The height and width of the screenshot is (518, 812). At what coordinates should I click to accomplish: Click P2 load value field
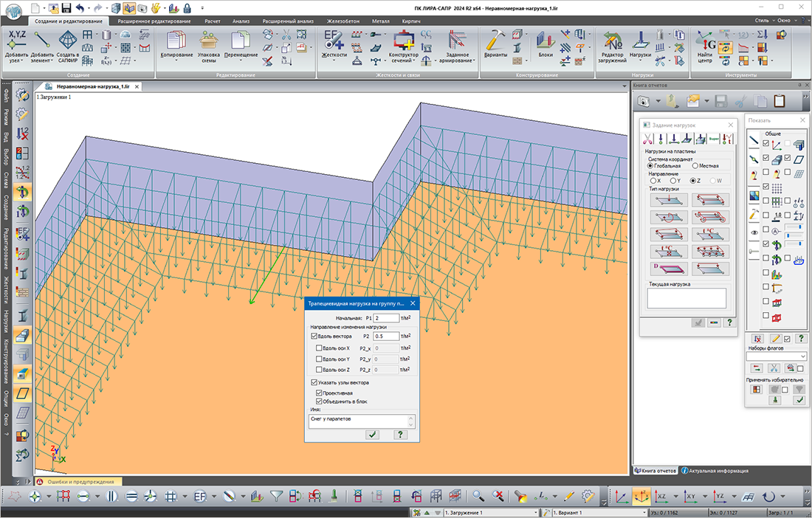pyautogui.click(x=386, y=336)
